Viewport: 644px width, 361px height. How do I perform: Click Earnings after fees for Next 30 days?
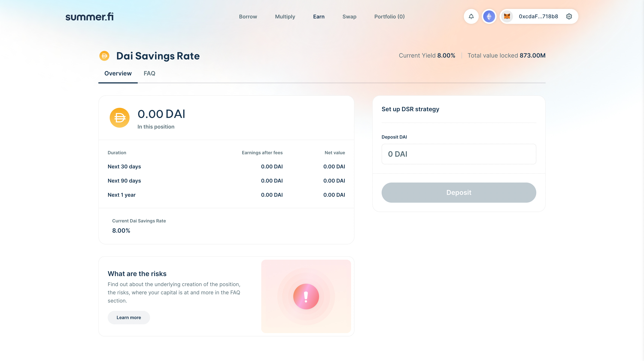(x=272, y=166)
